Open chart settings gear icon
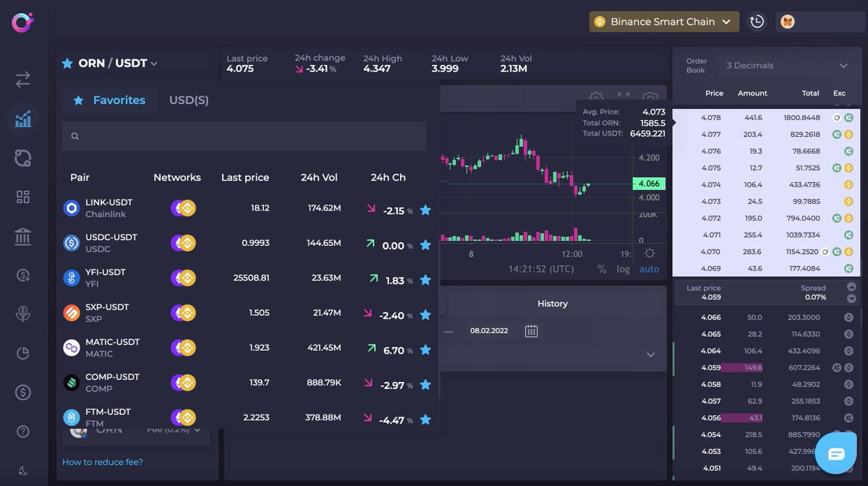 point(596,97)
